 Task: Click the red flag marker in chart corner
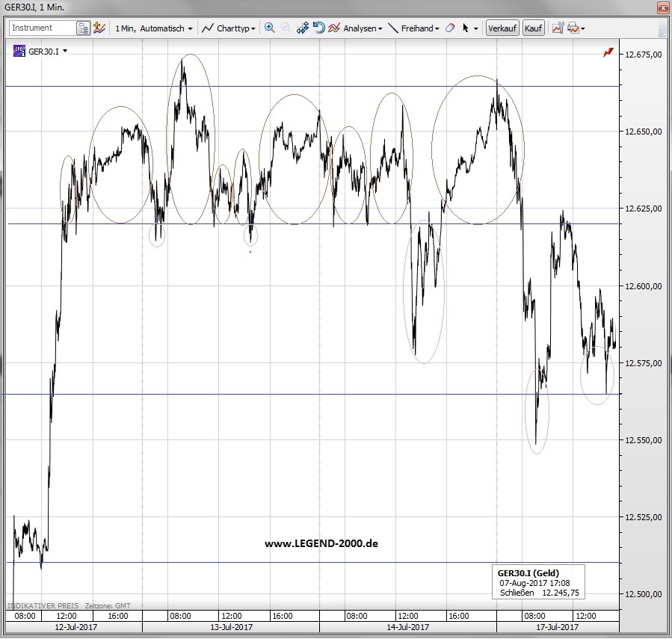tap(608, 52)
